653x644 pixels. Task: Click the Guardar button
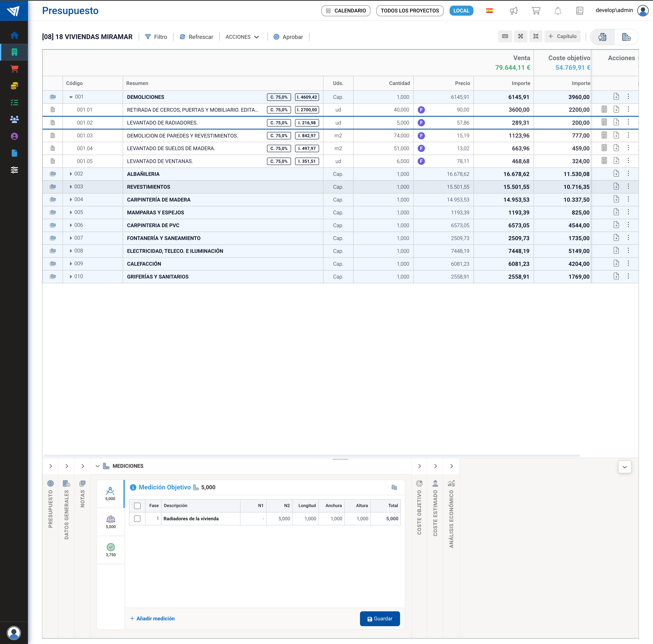coord(380,619)
